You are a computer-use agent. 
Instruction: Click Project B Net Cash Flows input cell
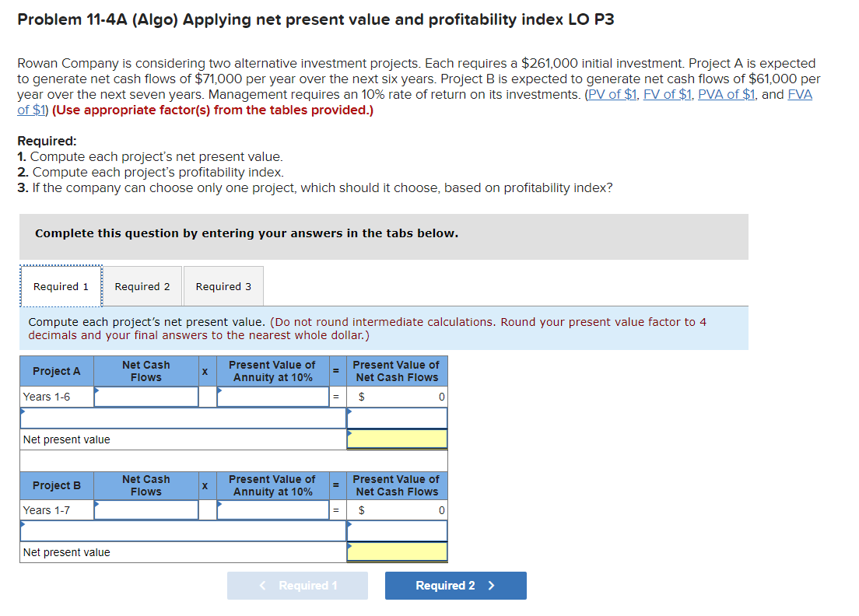(x=146, y=510)
